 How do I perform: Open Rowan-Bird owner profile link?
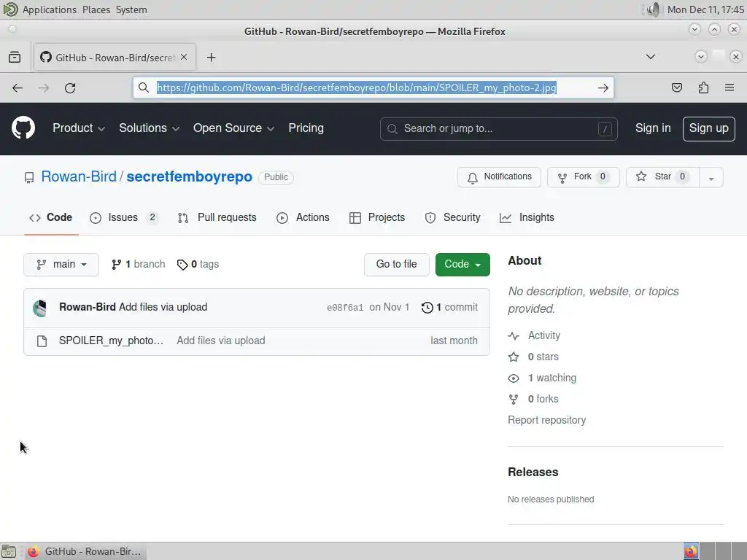[79, 176]
